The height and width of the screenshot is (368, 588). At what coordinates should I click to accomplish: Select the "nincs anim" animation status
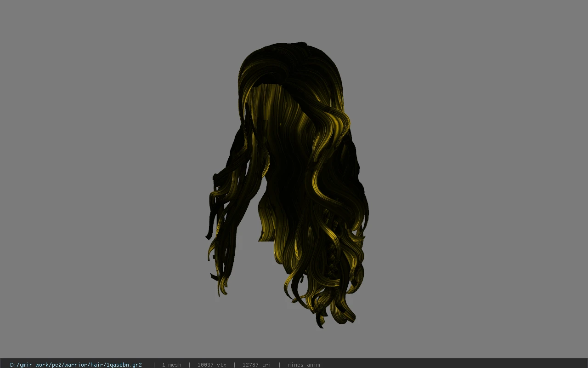click(304, 365)
